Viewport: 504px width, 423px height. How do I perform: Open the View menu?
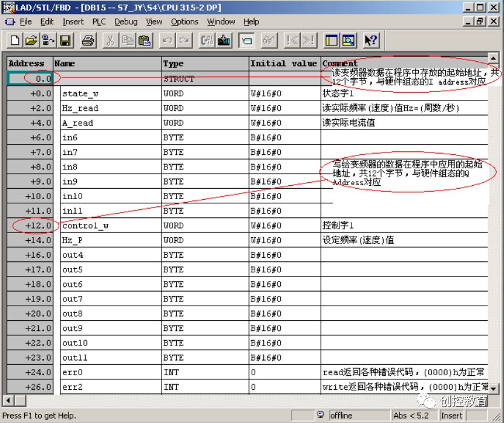click(x=154, y=22)
